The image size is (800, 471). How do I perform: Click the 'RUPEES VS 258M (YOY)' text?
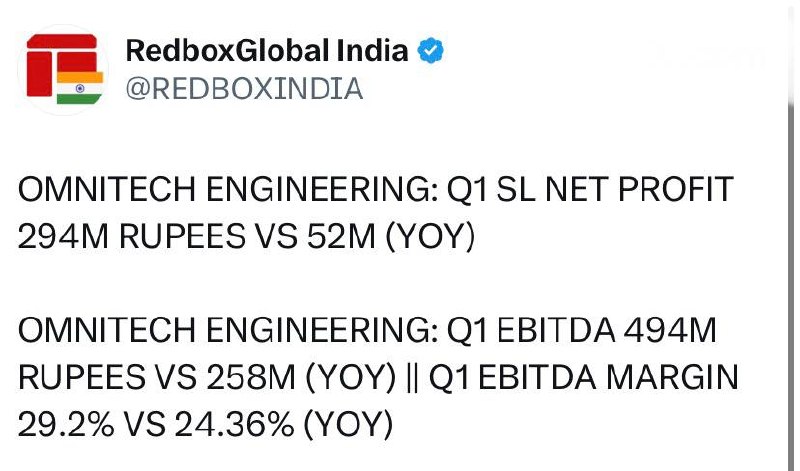[x=207, y=378]
